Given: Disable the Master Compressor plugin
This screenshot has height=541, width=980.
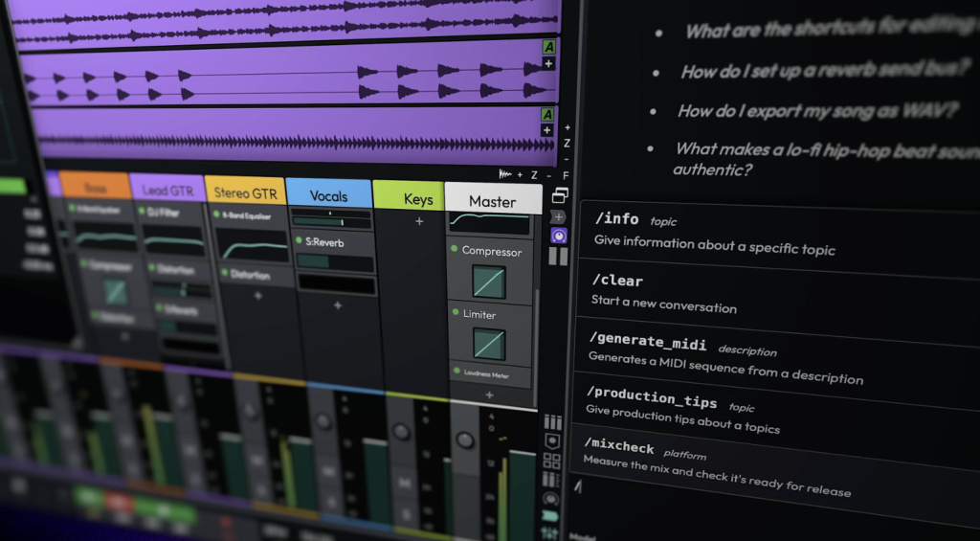Looking at the screenshot, I should (455, 250).
